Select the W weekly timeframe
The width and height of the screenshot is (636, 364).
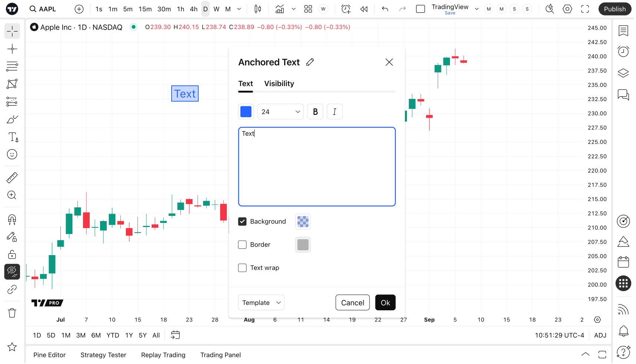(x=216, y=9)
